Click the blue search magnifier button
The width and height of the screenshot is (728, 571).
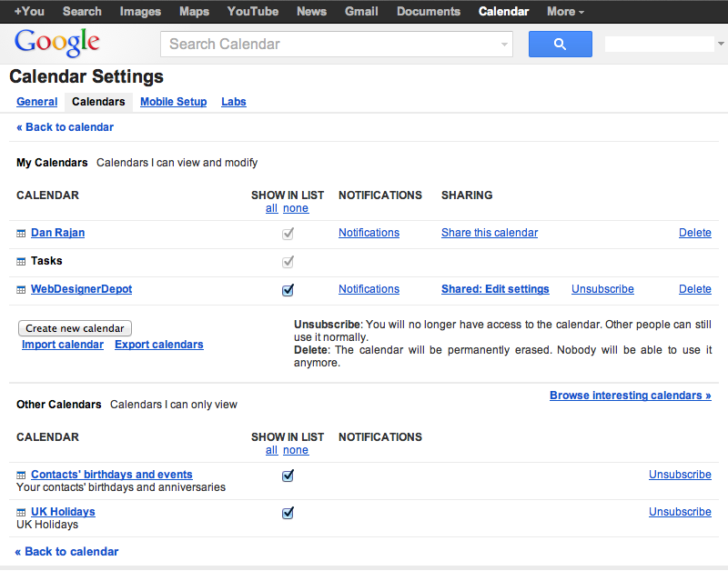[x=560, y=44]
